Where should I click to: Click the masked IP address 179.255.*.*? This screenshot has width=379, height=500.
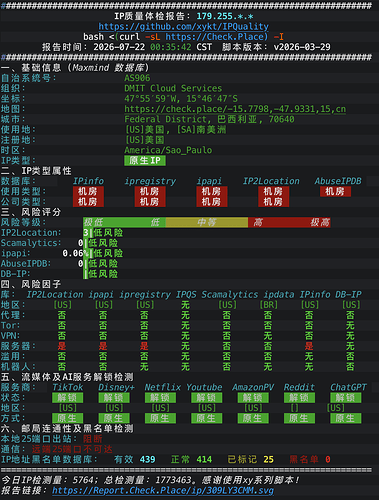225,16
